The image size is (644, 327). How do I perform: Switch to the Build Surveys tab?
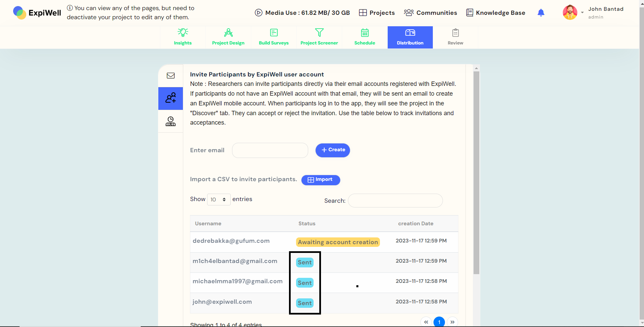274,37
